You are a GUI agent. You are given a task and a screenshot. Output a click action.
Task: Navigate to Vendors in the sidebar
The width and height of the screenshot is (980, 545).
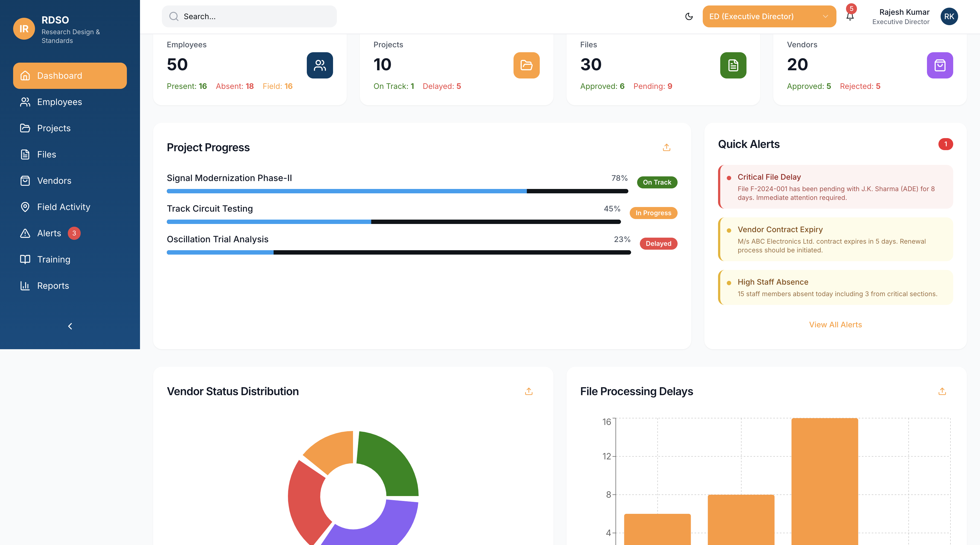[x=70, y=181]
